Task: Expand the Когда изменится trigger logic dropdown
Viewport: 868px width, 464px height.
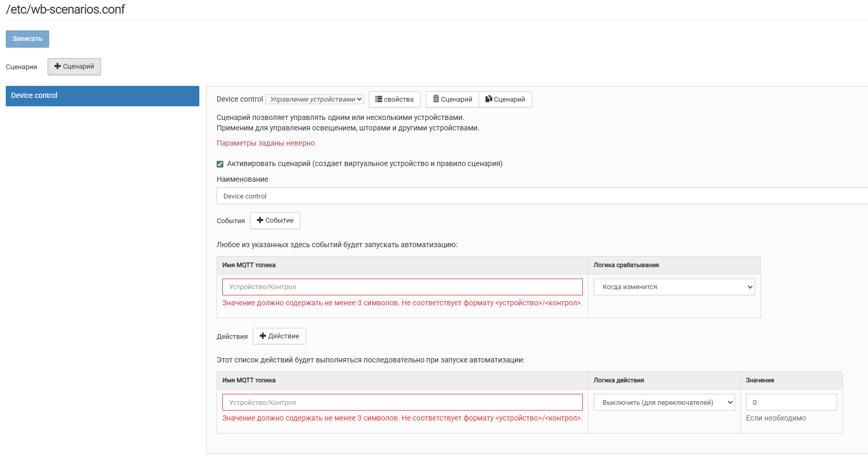Action: tap(674, 287)
